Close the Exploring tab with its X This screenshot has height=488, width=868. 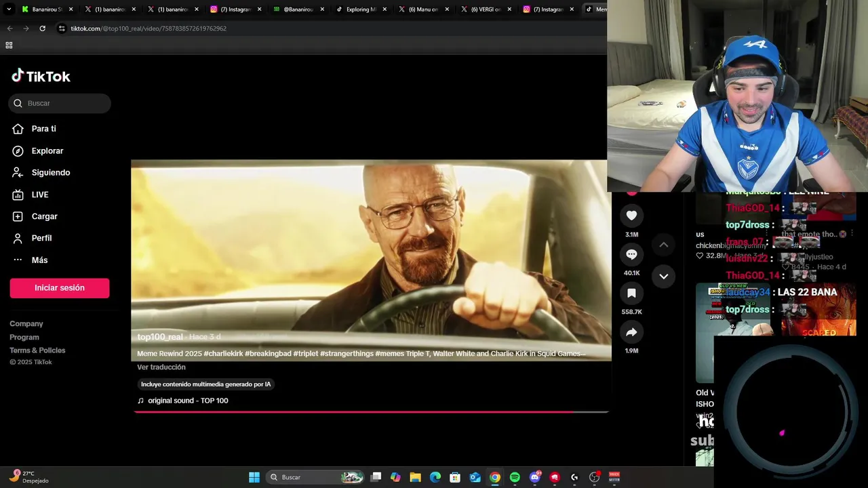(x=384, y=9)
